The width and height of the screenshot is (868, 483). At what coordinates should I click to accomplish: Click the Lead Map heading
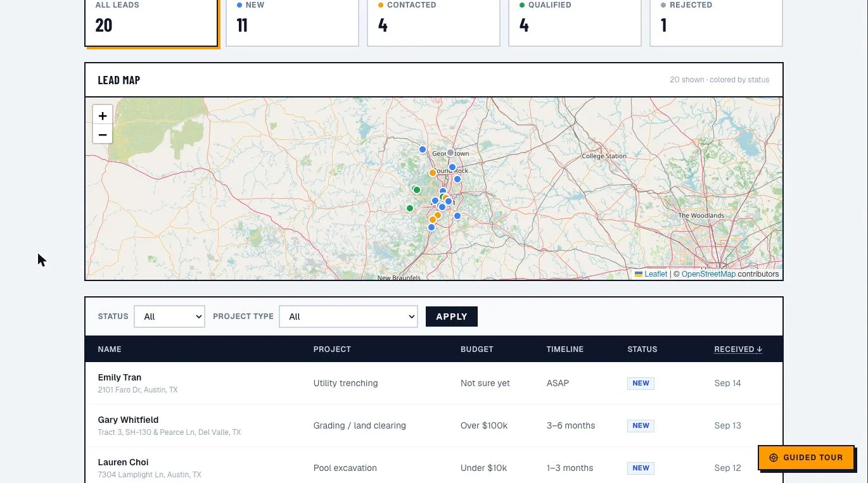tap(119, 80)
